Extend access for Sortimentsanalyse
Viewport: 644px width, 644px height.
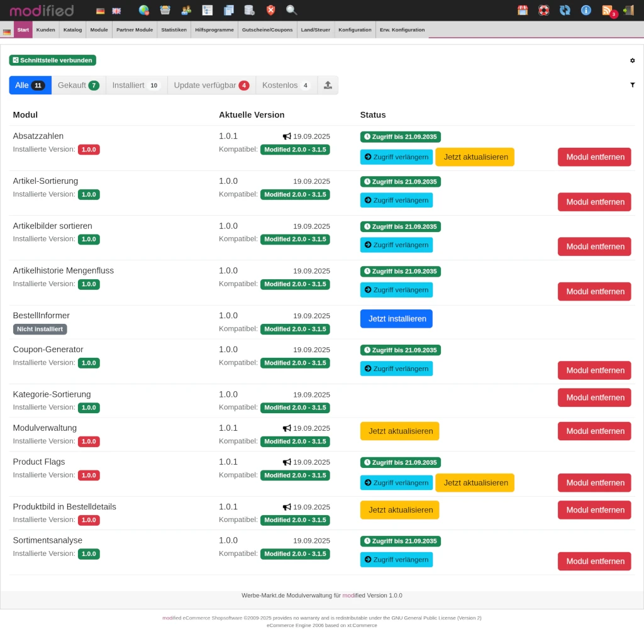pos(396,560)
